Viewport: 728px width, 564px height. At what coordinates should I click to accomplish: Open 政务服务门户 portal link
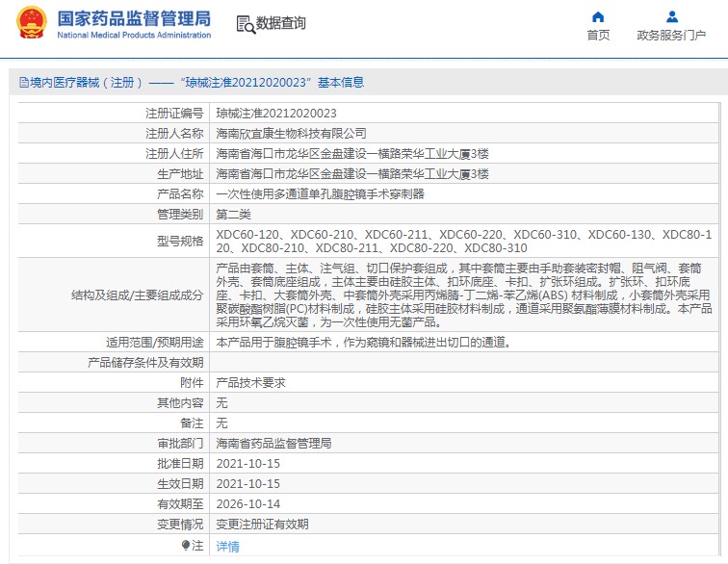click(671, 36)
